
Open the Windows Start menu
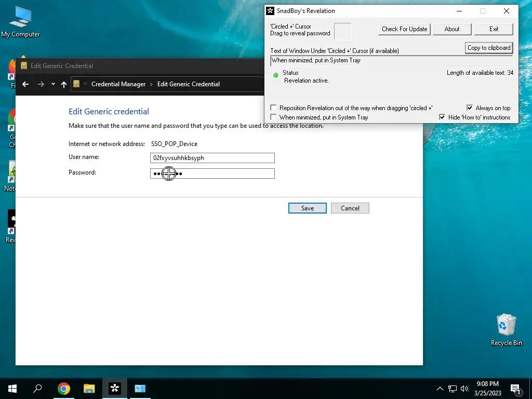click(x=12, y=389)
